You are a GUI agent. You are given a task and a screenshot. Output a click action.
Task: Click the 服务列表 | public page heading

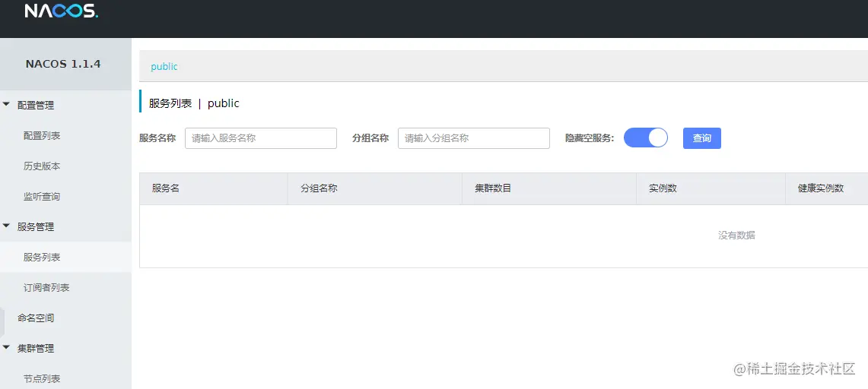pos(194,103)
